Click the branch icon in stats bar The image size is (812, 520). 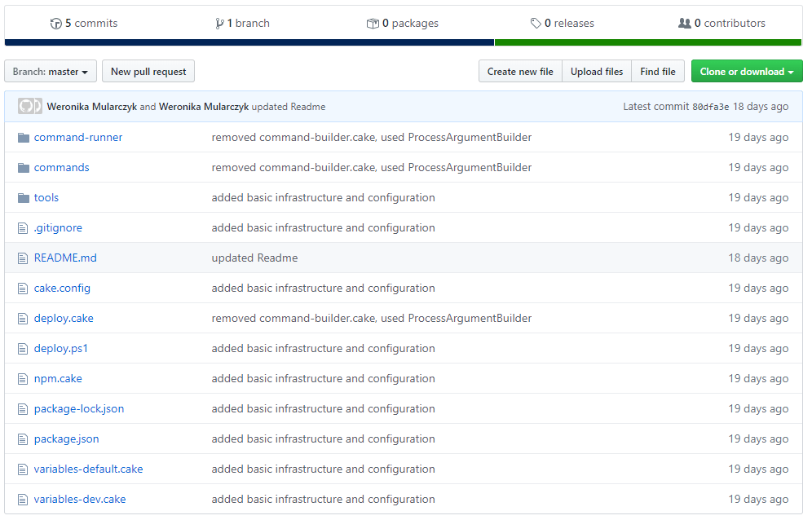tap(219, 24)
